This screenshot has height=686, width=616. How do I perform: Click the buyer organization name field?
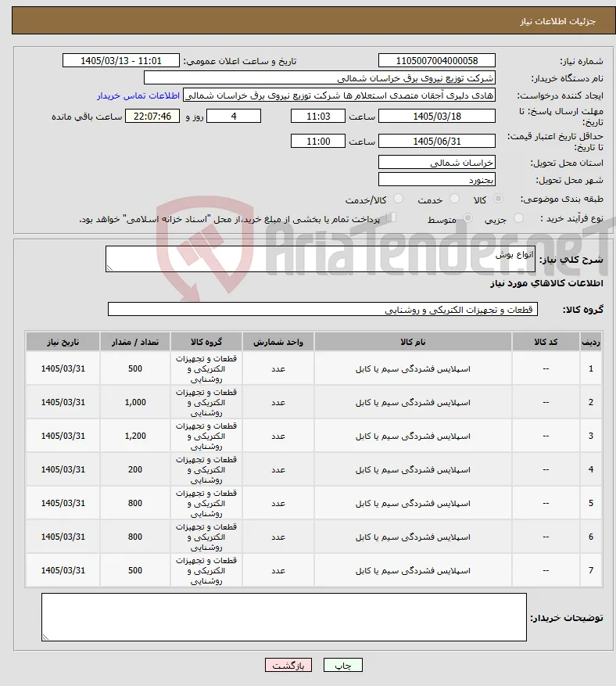(320, 78)
